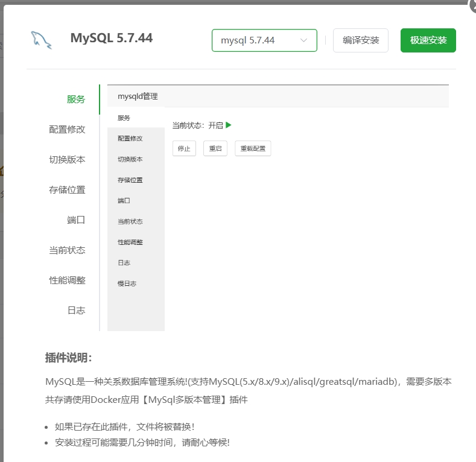The height and width of the screenshot is (462, 476).
Task: Click 服务 in the mysqld管理 preview menu
Action: [124, 118]
